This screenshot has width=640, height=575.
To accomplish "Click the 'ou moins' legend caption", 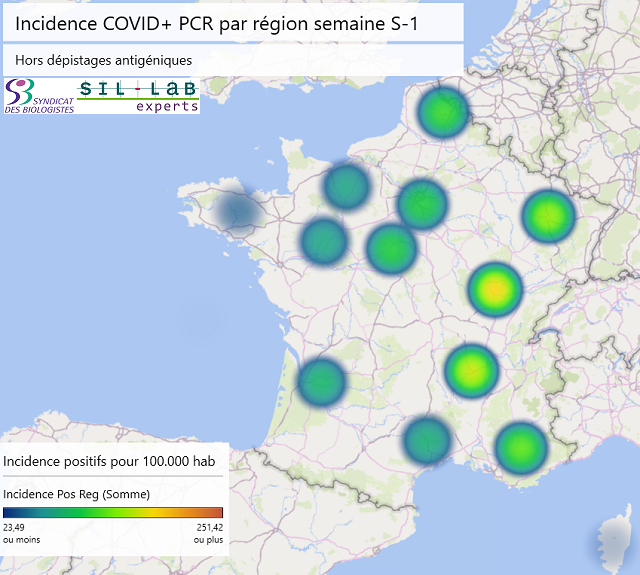I will 22,539.
